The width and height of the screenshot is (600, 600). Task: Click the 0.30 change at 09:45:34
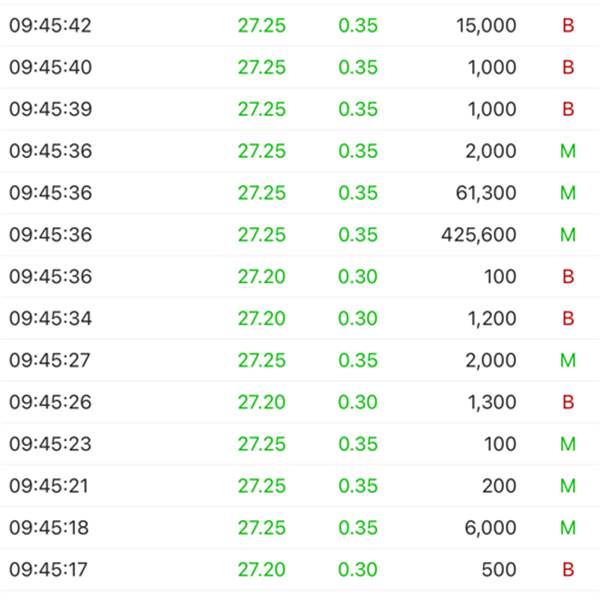point(358,319)
